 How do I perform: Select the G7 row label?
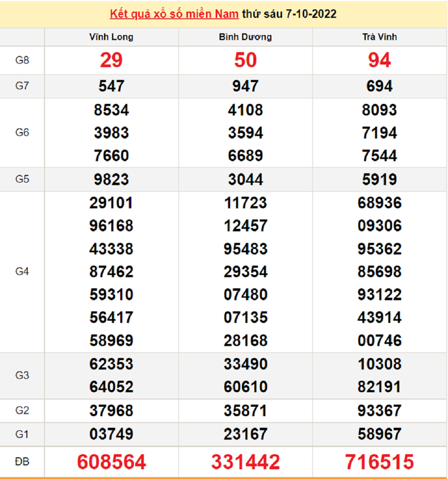[22, 86]
